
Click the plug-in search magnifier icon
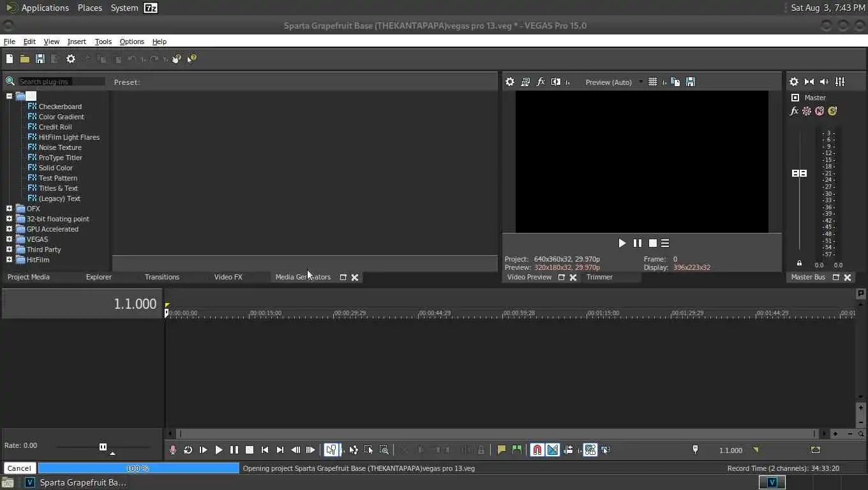(x=10, y=82)
